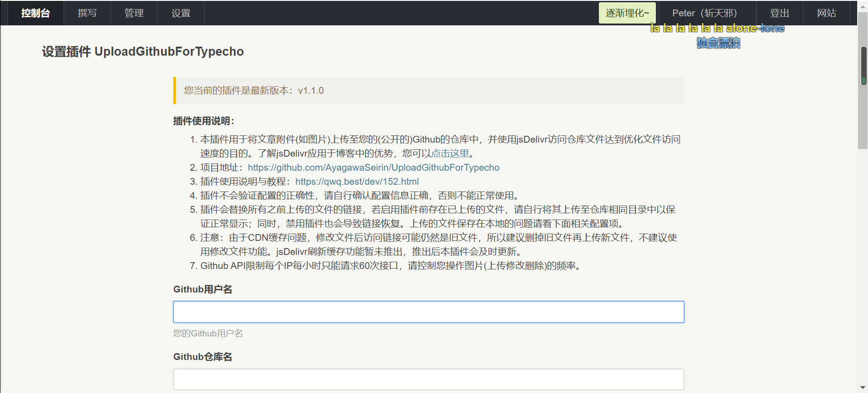Open the 控制台 dashboard menu

click(x=35, y=13)
